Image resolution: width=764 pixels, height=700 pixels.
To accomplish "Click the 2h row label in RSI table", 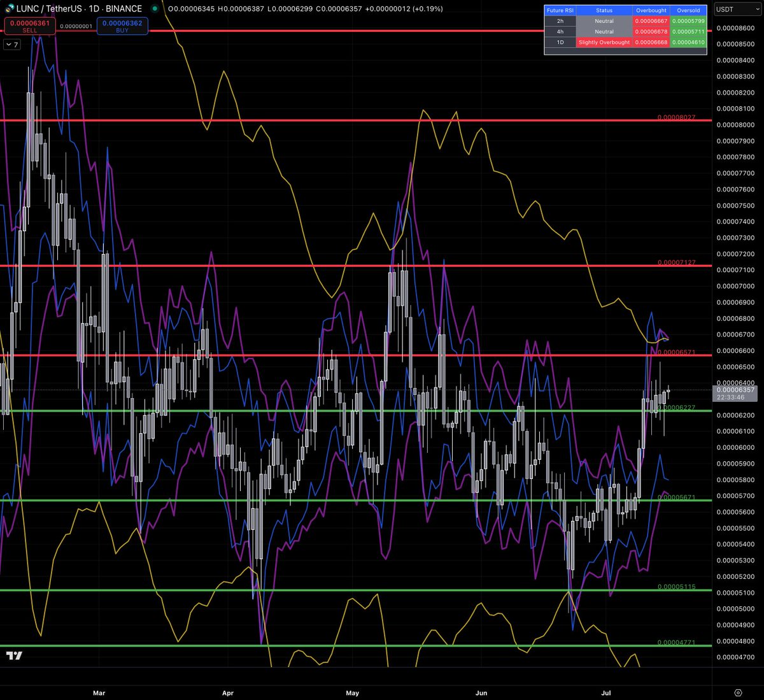I will tap(560, 21).
